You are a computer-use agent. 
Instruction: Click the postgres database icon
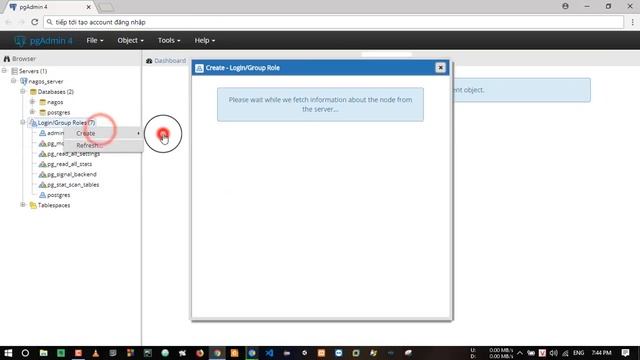tap(42, 112)
